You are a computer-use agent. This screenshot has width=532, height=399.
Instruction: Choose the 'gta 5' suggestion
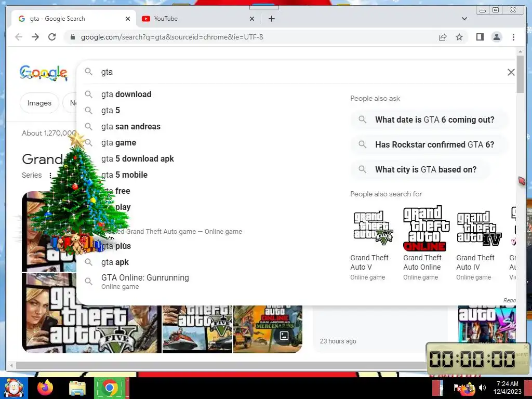point(111,110)
